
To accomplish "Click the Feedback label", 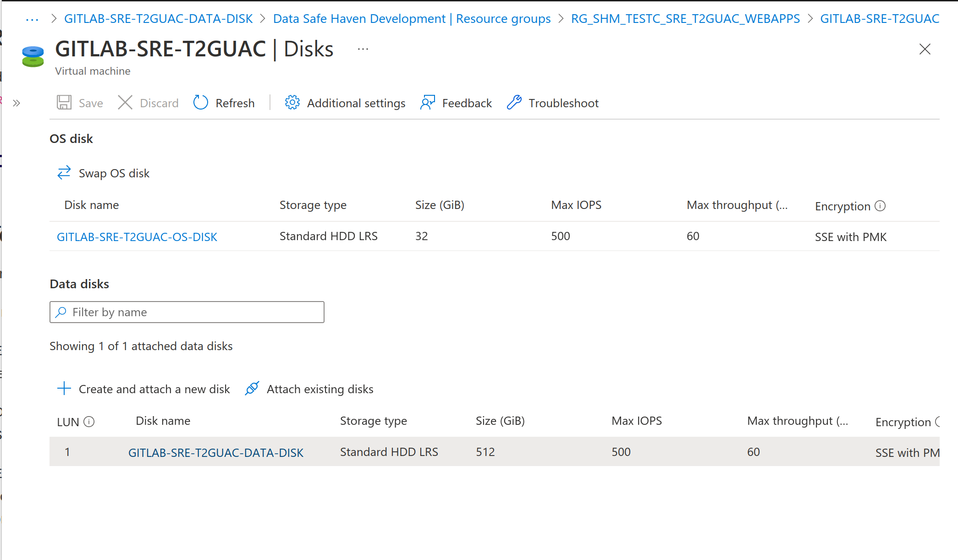I will (x=467, y=103).
